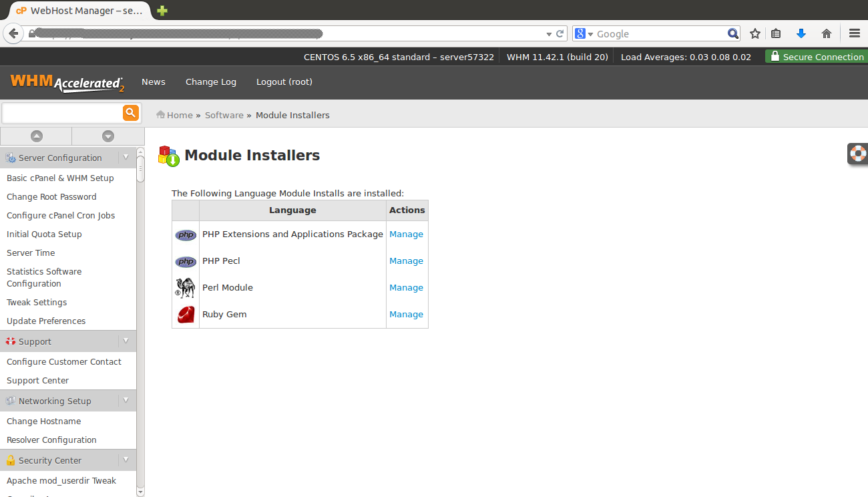Click the PHP logo beside PHP Pecl
Image resolution: width=868 pixels, height=497 pixels.
click(x=186, y=262)
